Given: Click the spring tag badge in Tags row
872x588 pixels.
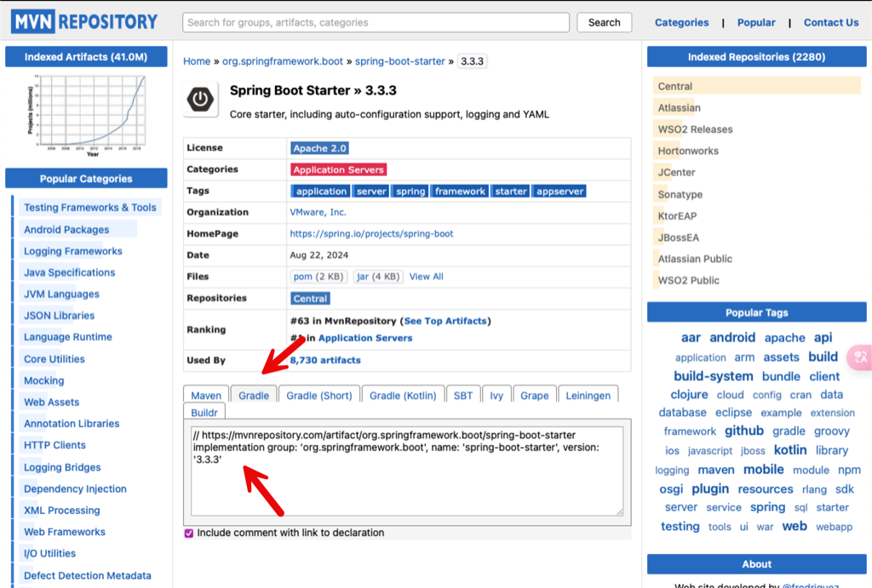Looking at the screenshot, I should click(410, 191).
